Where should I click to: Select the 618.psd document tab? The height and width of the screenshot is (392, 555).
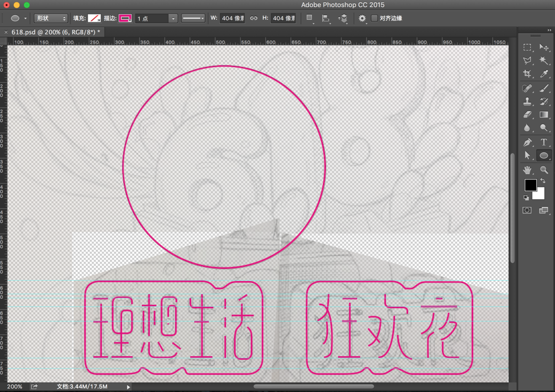click(55, 32)
